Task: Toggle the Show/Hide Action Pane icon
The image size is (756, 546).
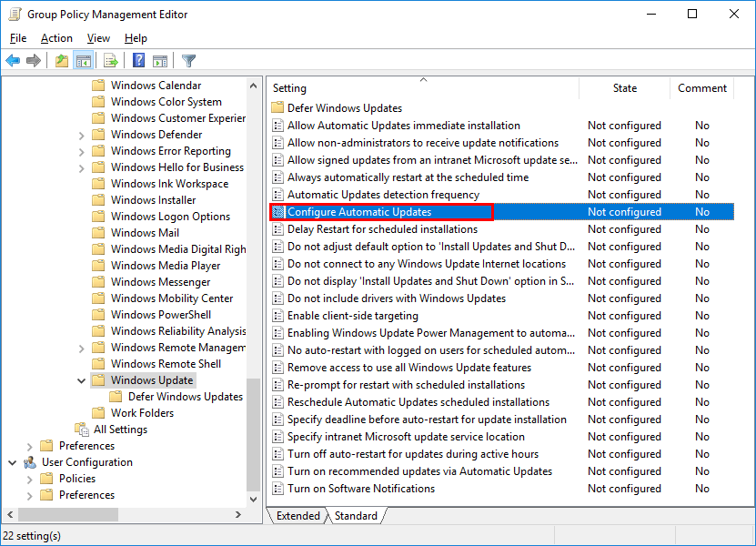Action: point(160,61)
